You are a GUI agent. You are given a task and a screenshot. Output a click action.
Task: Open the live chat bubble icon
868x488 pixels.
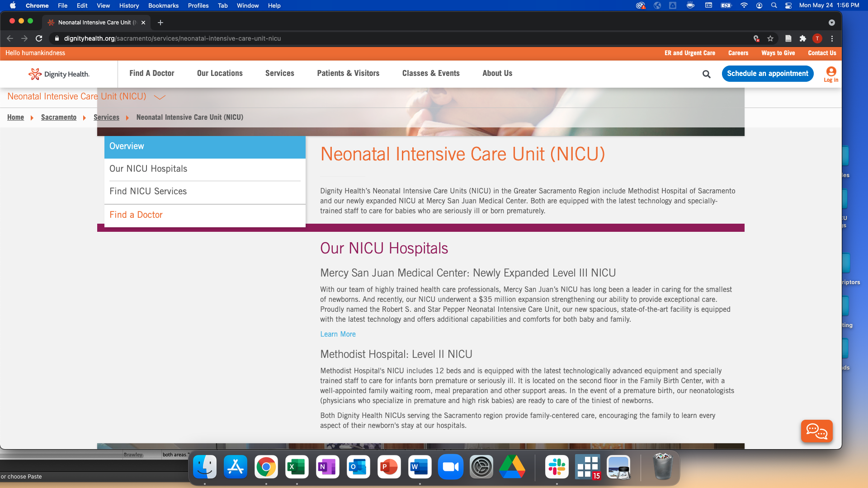point(816,431)
